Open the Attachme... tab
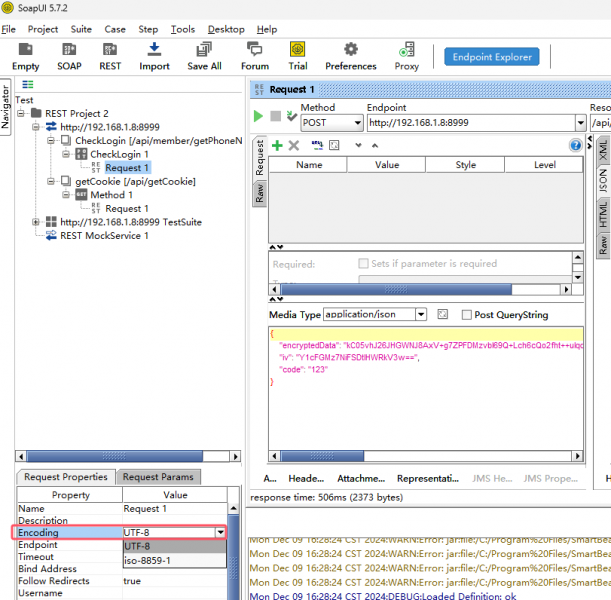The image size is (611, 600). [x=361, y=478]
